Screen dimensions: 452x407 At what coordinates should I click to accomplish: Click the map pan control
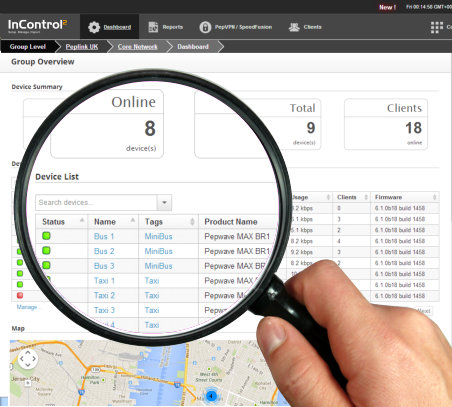tap(28, 359)
